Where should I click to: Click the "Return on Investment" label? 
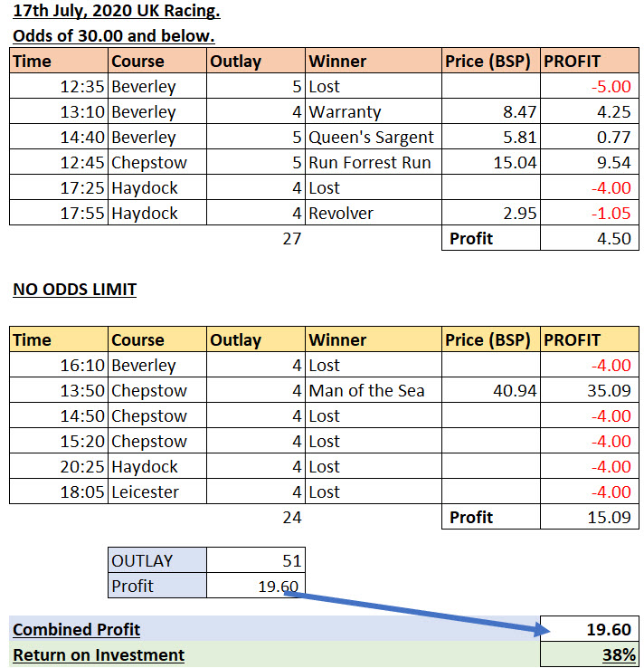[99, 654]
